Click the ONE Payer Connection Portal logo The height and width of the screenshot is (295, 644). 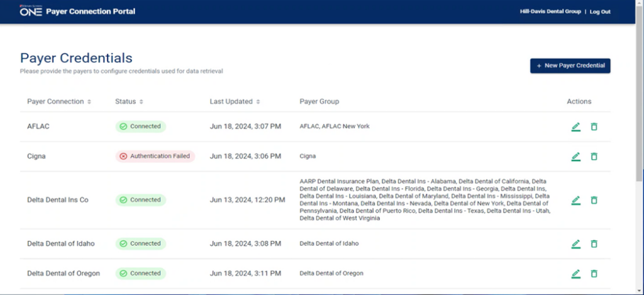pos(31,11)
